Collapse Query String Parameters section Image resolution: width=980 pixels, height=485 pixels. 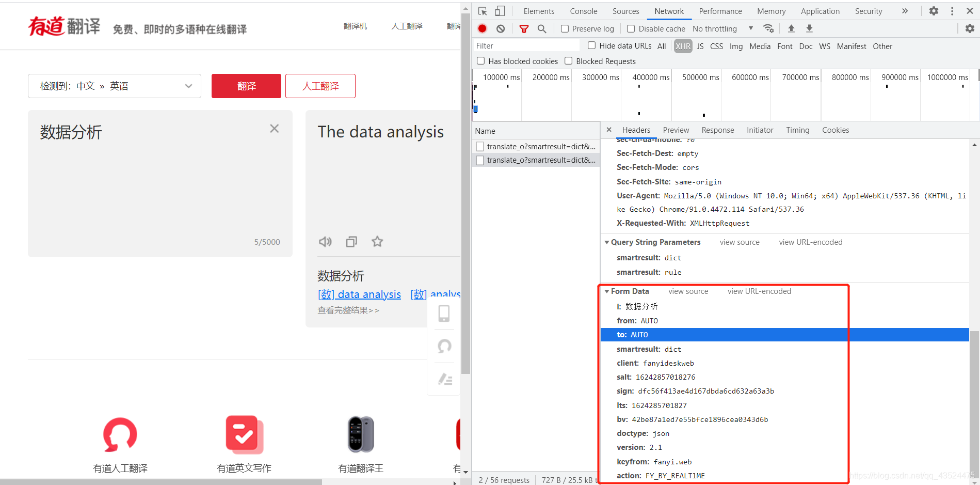pyautogui.click(x=607, y=242)
